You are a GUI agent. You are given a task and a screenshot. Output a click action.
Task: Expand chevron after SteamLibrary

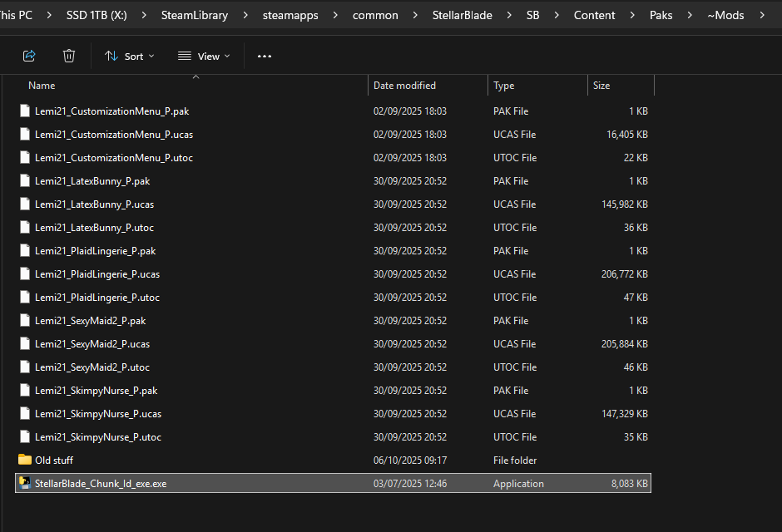coord(245,16)
